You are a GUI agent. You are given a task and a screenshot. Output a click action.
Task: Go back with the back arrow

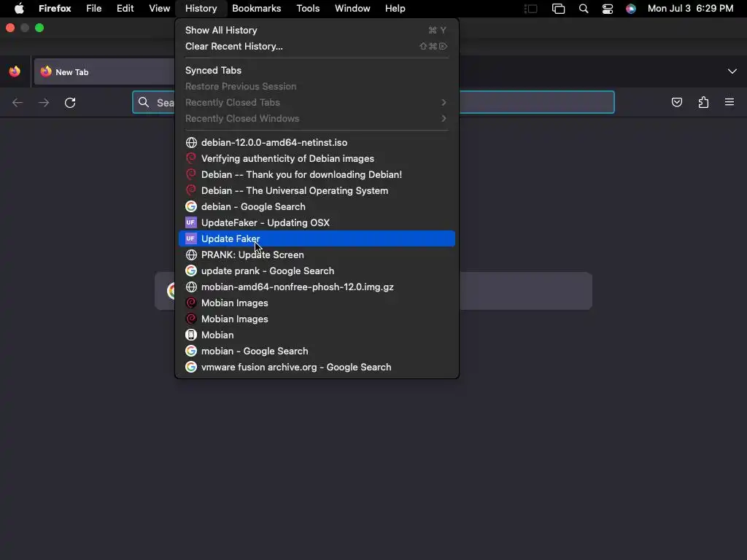pos(18,102)
